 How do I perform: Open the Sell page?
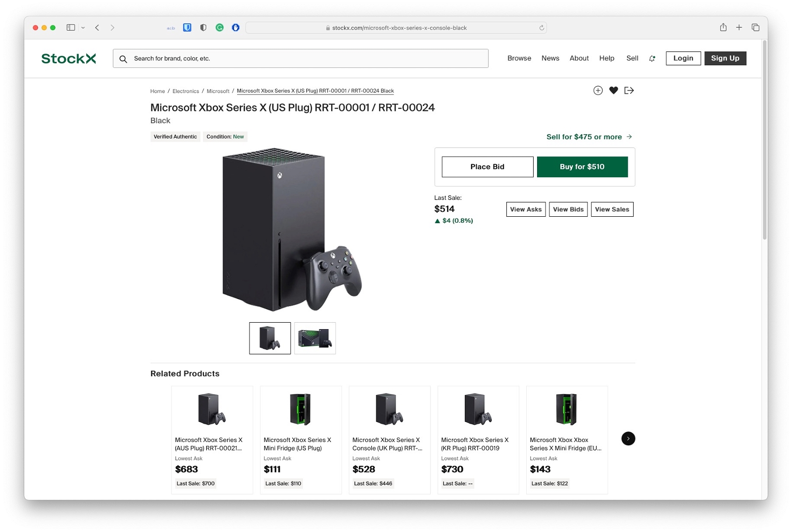pos(632,58)
